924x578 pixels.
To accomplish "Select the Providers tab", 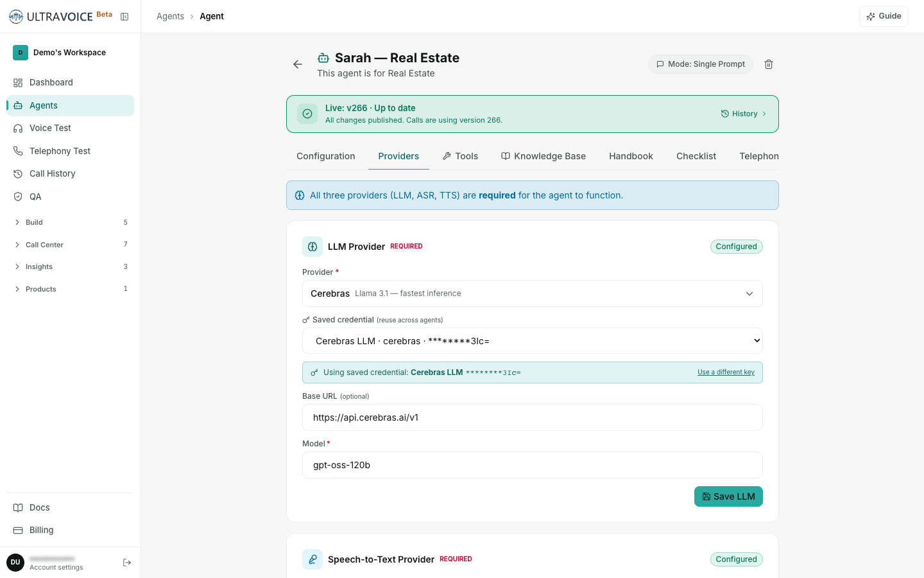I will [x=398, y=156].
